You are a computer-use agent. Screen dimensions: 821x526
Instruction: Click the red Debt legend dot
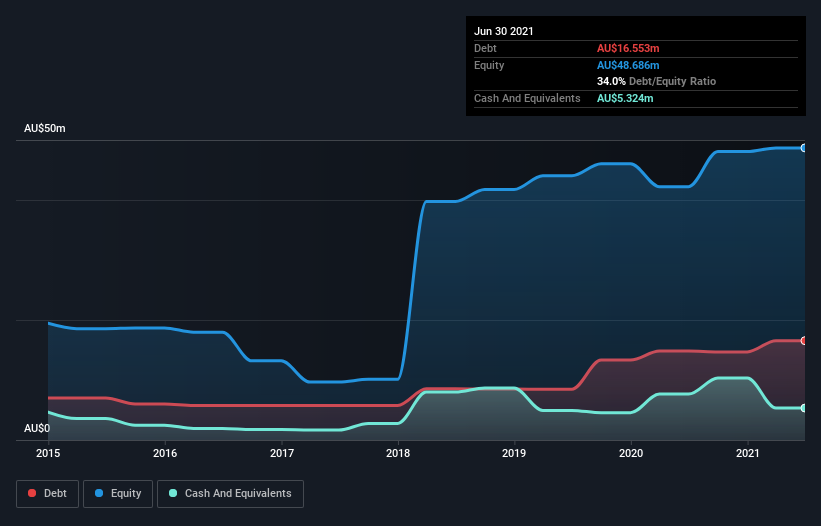click(32, 493)
